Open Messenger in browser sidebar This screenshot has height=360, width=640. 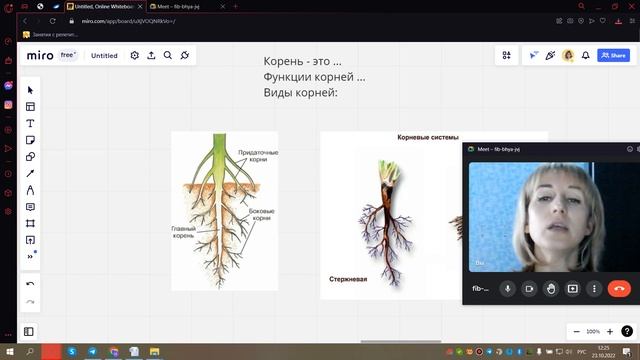[x=8, y=86]
